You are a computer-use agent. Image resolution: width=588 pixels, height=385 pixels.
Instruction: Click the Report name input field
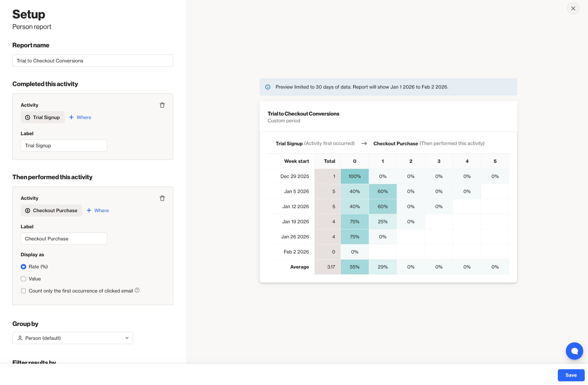92,61
